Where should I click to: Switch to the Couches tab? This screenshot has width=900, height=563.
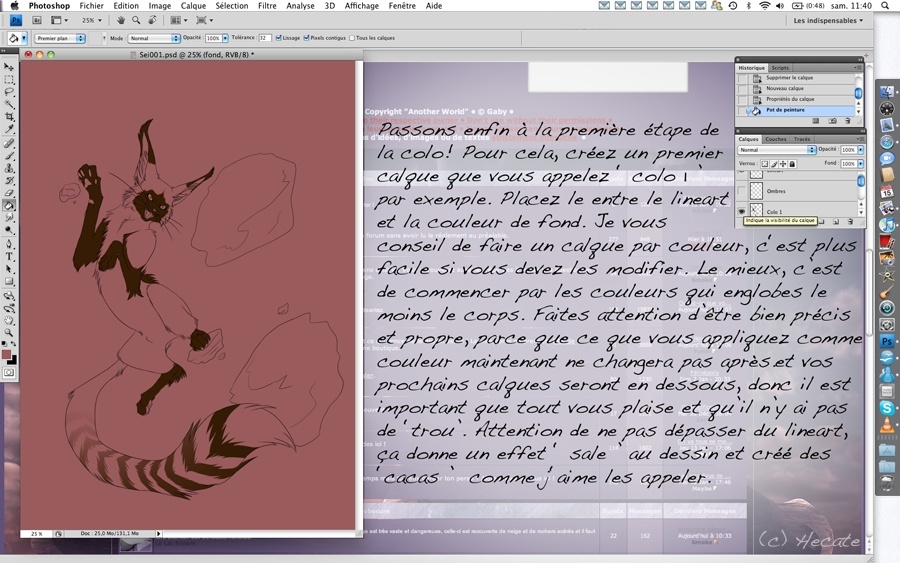(x=775, y=139)
